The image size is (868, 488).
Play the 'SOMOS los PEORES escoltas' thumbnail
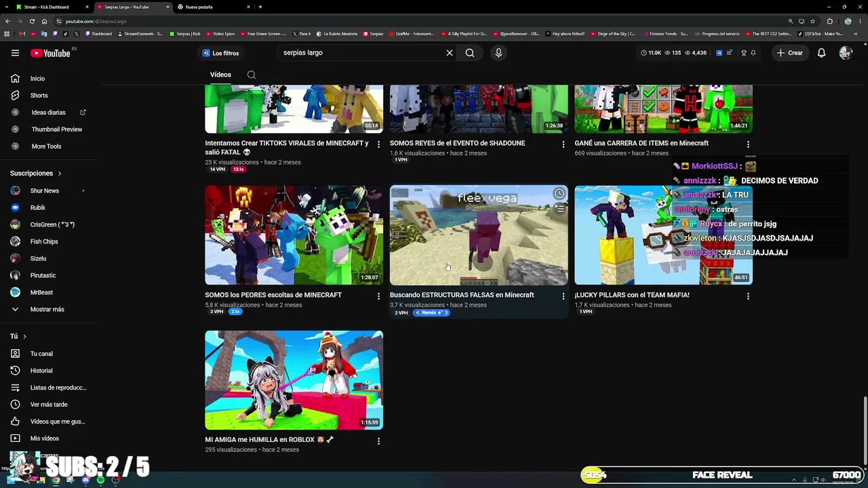(294, 235)
